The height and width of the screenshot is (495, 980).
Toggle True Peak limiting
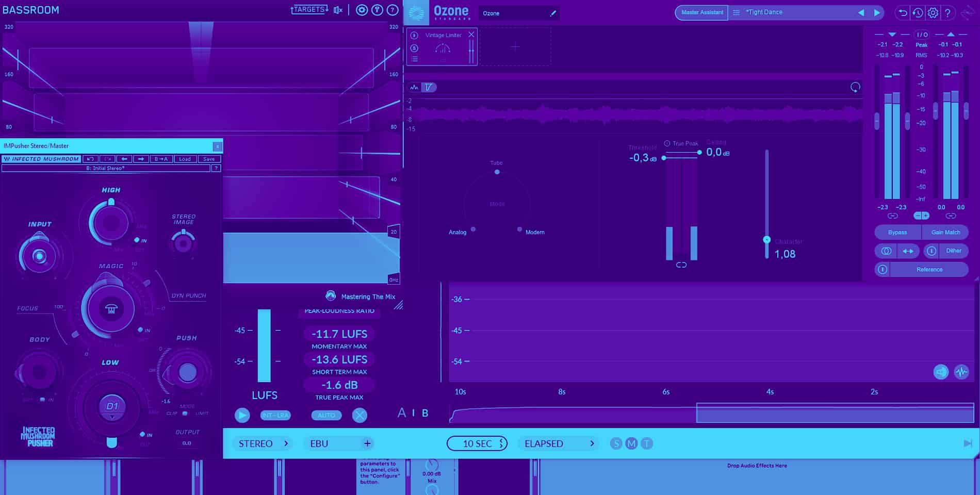pyautogui.click(x=667, y=143)
